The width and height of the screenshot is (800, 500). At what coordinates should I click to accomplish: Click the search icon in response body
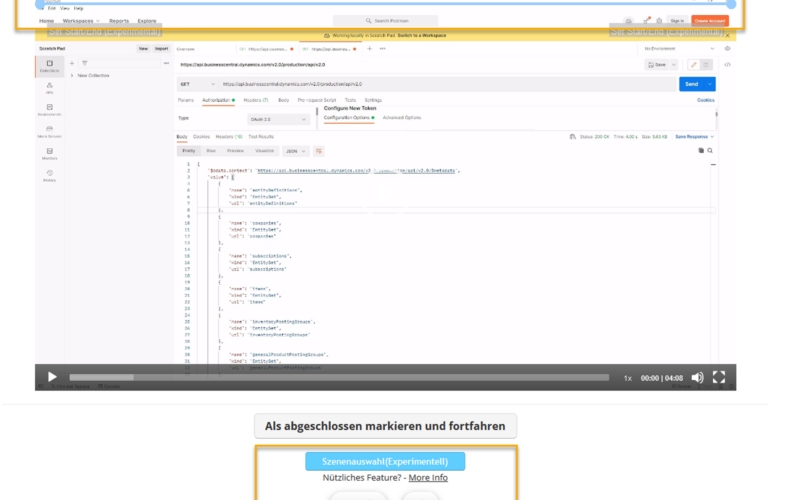pos(710,151)
